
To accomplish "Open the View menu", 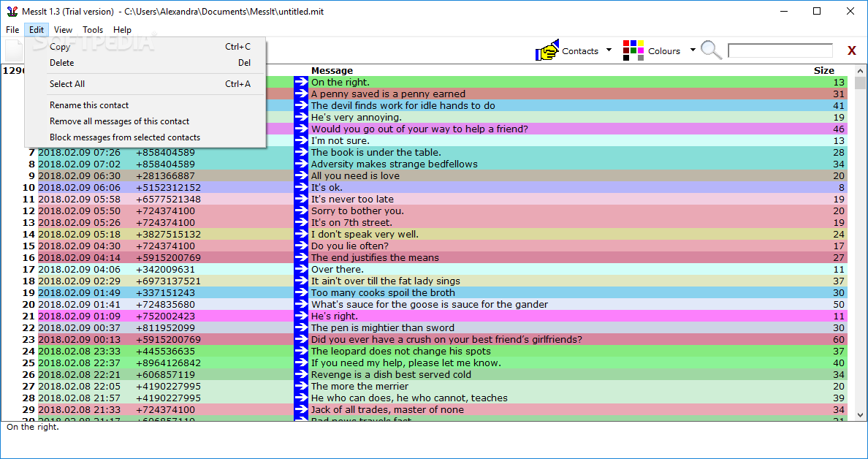I will [x=63, y=30].
